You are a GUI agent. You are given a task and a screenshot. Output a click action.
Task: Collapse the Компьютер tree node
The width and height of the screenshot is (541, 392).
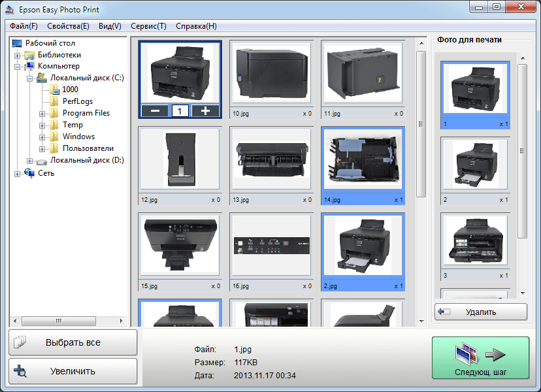click(17, 67)
